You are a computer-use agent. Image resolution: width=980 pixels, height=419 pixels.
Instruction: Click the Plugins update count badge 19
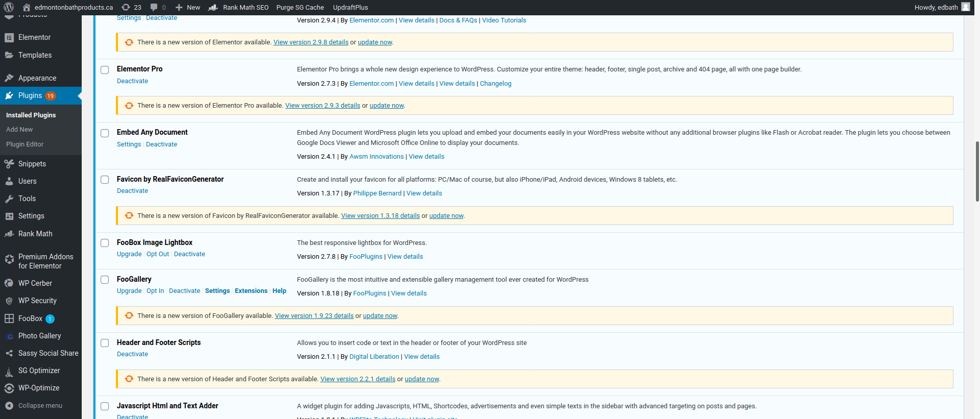point(51,96)
